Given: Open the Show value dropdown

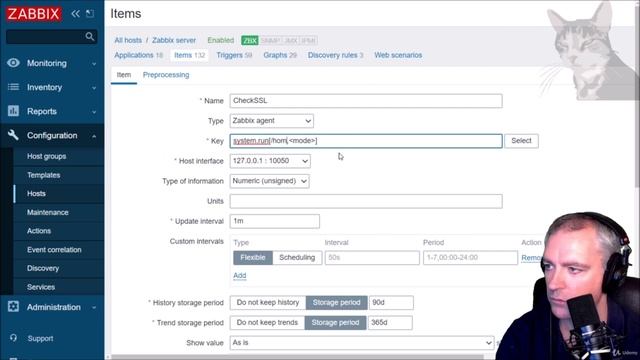Looking at the screenshot, I should point(362,342).
